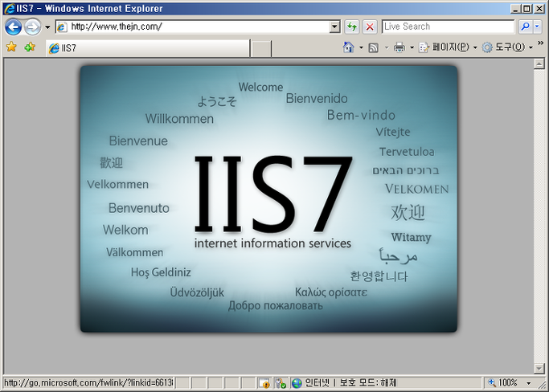The width and height of the screenshot is (549, 392).
Task: Open Favorites Center star icon
Action: click(11, 47)
